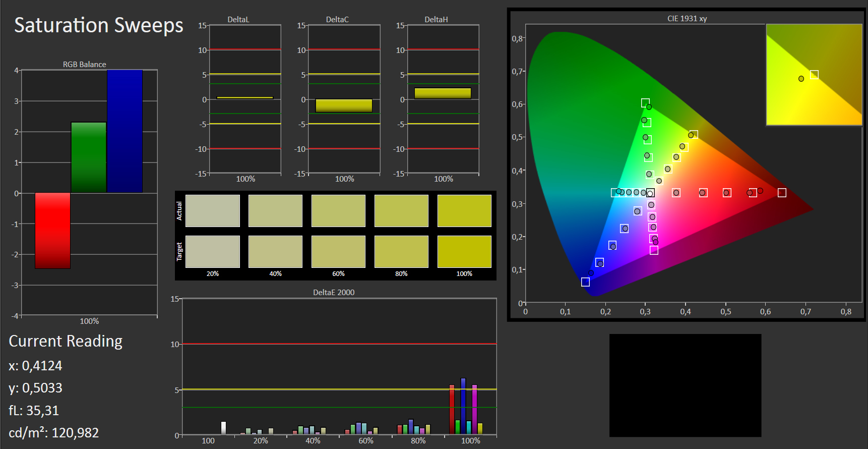Click the 100% green target square on CIE chart

pyautogui.click(x=645, y=103)
